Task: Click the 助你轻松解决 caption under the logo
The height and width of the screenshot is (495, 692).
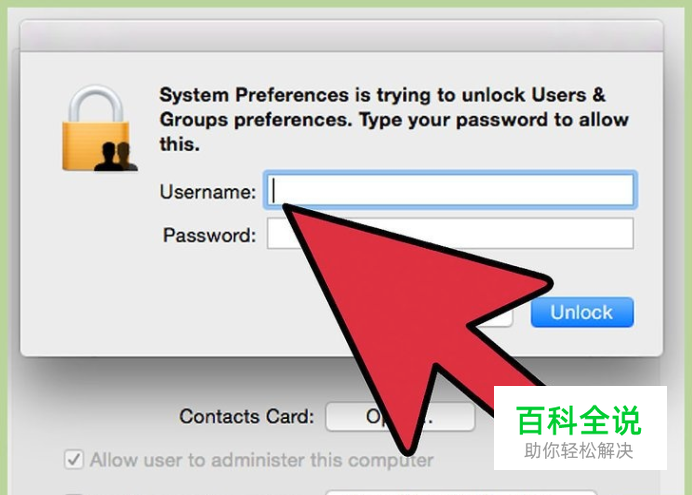Action: [579, 451]
